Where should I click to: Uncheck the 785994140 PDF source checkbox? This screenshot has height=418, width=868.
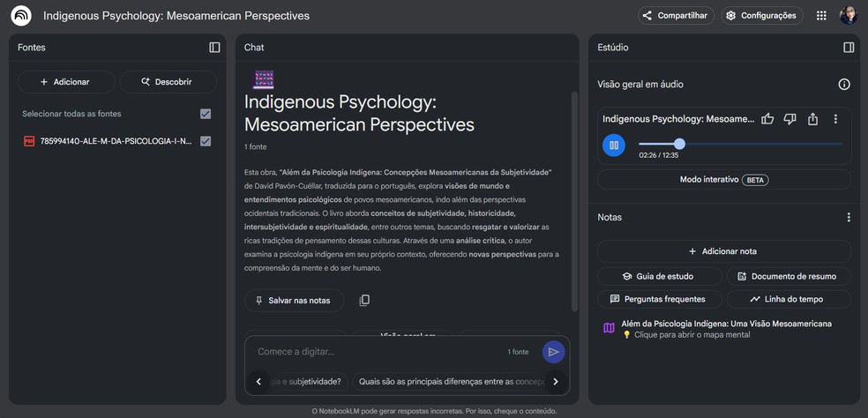(x=206, y=141)
